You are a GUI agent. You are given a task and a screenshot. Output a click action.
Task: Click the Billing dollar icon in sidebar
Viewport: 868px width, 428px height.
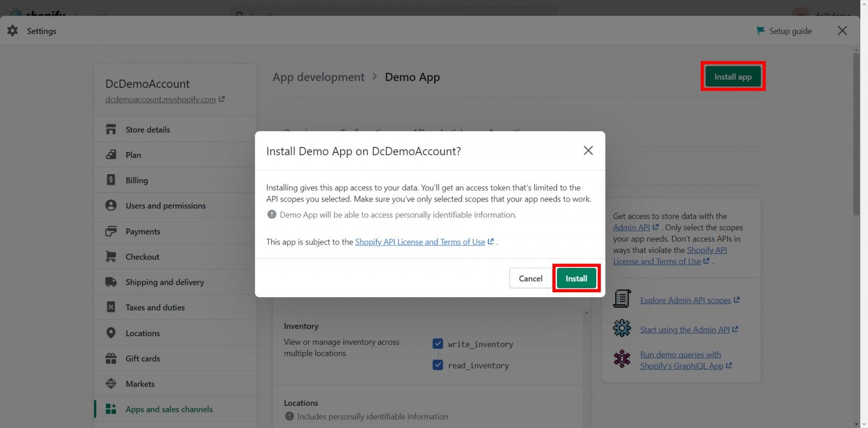tap(111, 180)
